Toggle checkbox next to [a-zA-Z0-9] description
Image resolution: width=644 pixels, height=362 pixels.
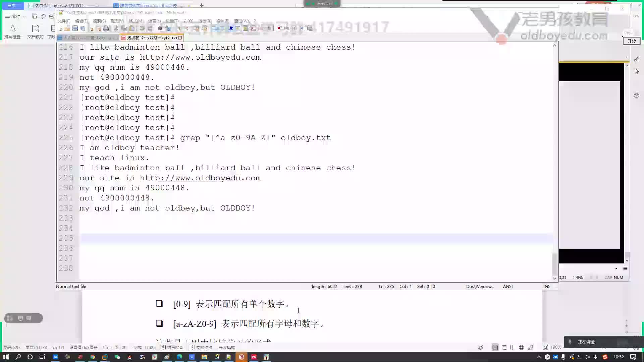(159, 323)
